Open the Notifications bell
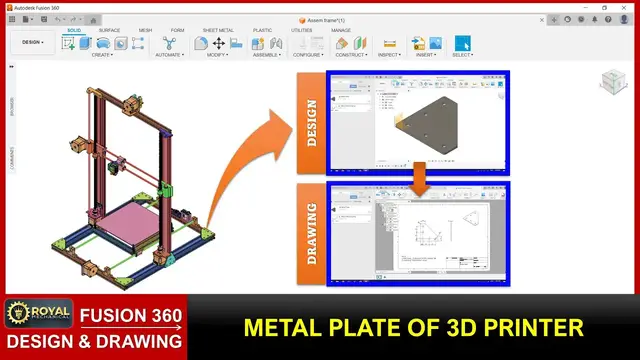The width and height of the screenshot is (640, 360). [x=595, y=19]
